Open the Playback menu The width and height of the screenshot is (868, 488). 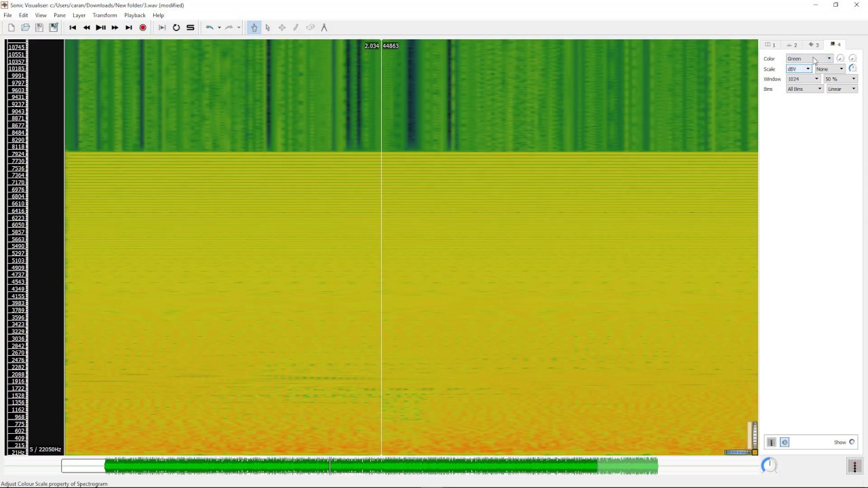(x=134, y=15)
